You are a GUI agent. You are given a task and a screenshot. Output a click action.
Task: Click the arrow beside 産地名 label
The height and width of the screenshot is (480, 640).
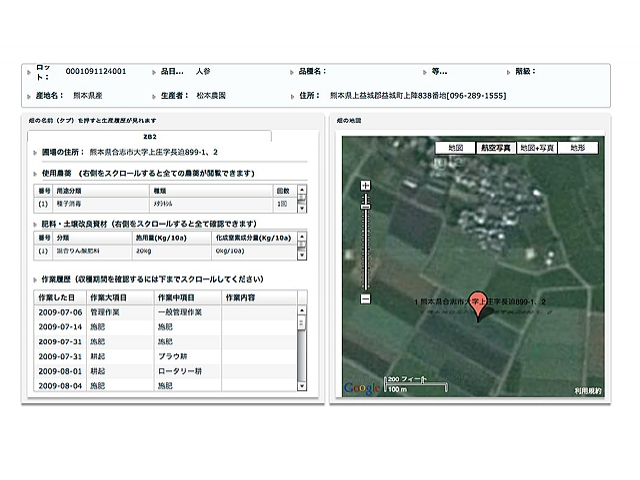29,97
